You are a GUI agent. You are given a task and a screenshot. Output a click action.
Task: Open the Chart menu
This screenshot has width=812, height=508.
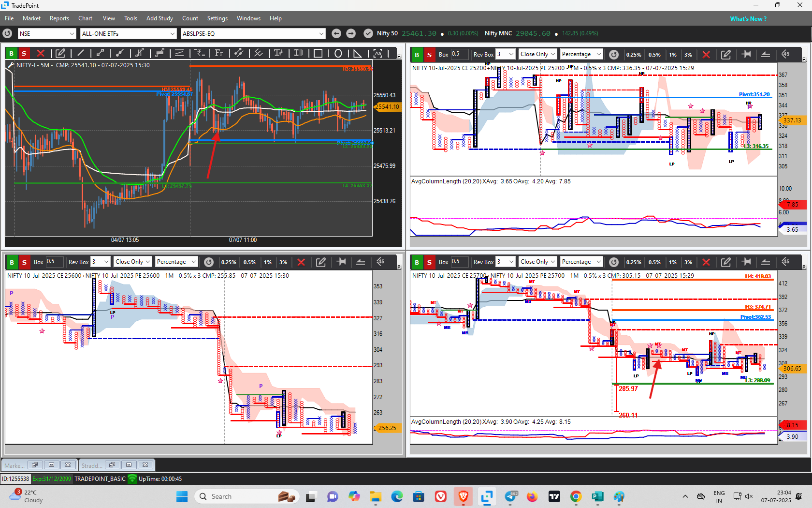coord(85,18)
